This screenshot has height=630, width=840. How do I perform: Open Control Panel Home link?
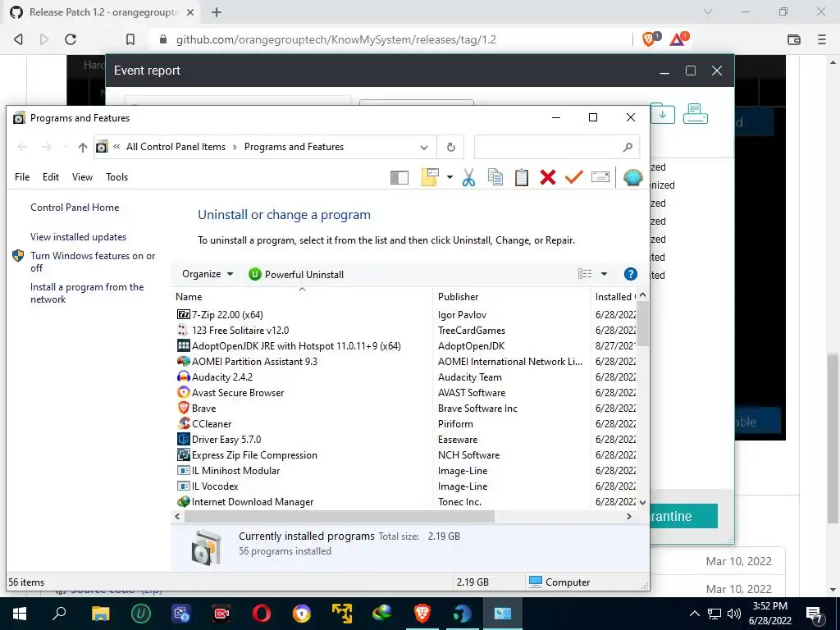pos(75,208)
